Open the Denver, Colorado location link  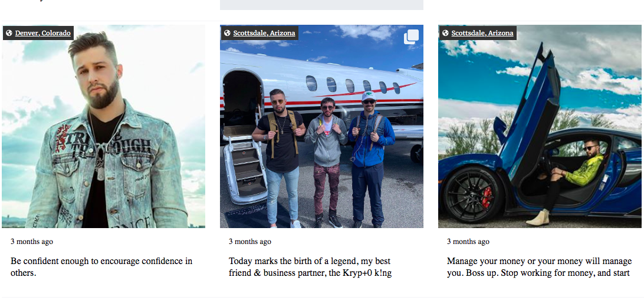[x=43, y=33]
